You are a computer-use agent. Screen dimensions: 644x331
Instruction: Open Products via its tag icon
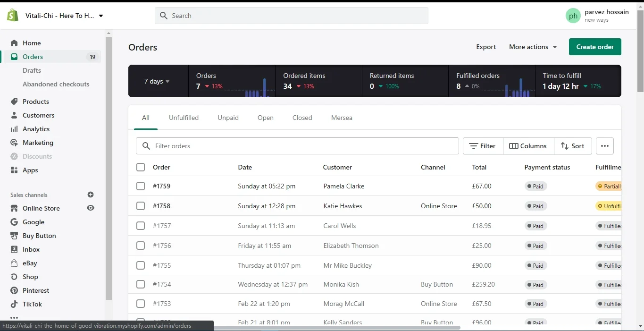tap(14, 102)
